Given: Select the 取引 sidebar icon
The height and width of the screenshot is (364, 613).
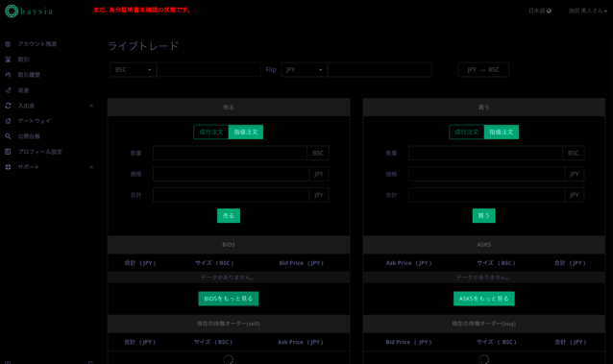Looking at the screenshot, I should [8, 60].
